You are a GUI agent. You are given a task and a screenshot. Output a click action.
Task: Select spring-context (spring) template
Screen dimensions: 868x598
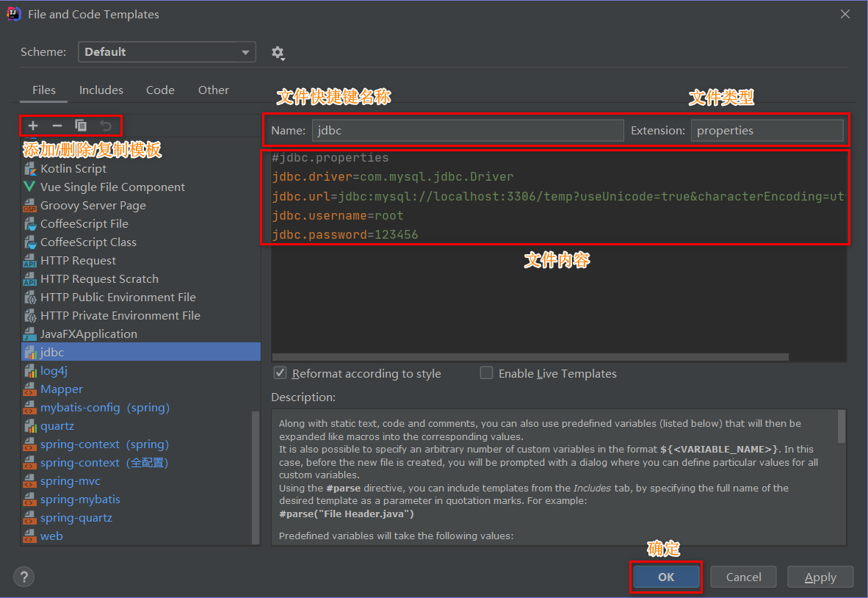pyautogui.click(x=140, y=444)
